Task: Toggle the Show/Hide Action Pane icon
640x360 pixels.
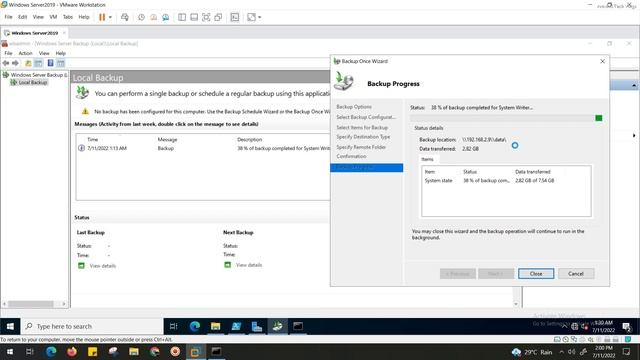Action: click(x=60, y=63)
